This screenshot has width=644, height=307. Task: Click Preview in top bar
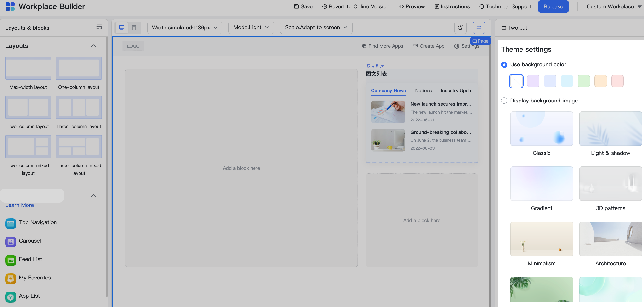coord(412,6)
